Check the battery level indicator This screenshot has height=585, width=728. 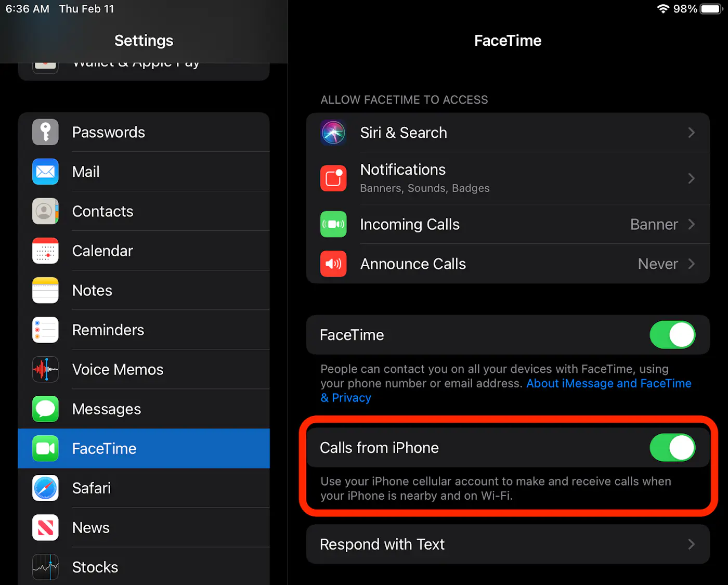coord(710,8)
